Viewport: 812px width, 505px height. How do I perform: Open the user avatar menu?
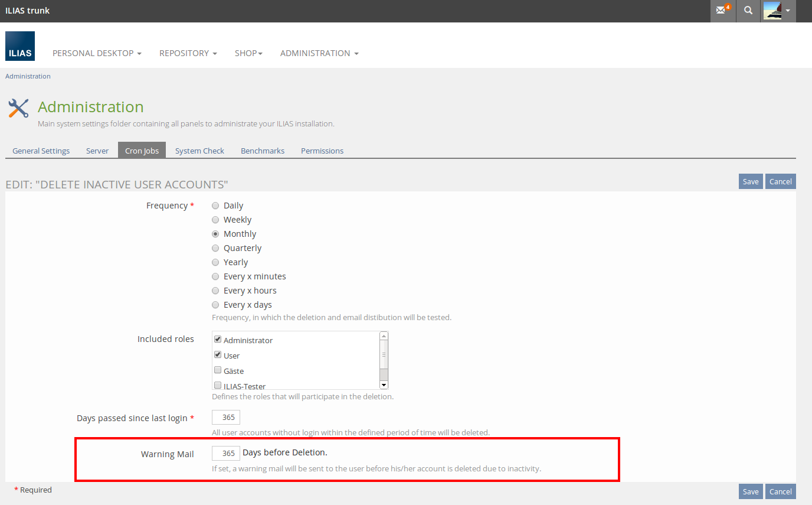tap(776, 11)
